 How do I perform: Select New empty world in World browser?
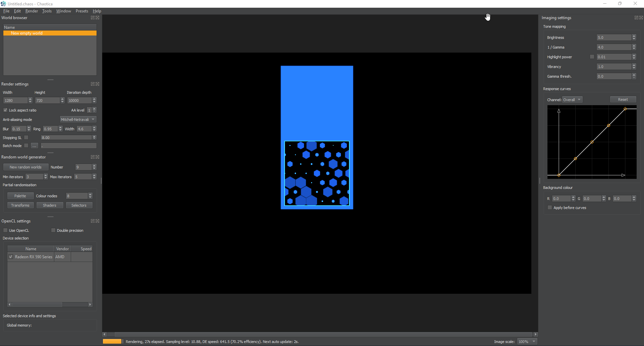tap(50, 33)
